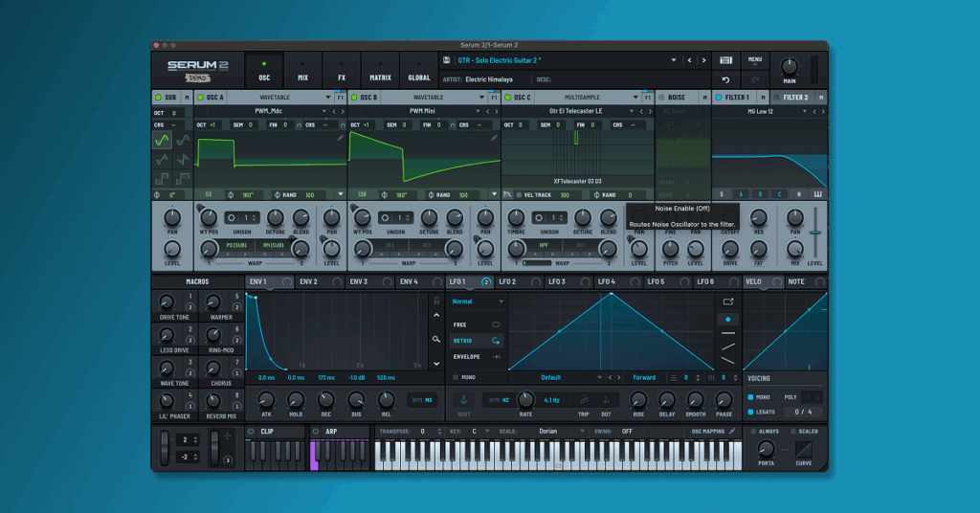Select the square wave sub shape
Screen dimensions: 980x513
(x=162, y=179)
